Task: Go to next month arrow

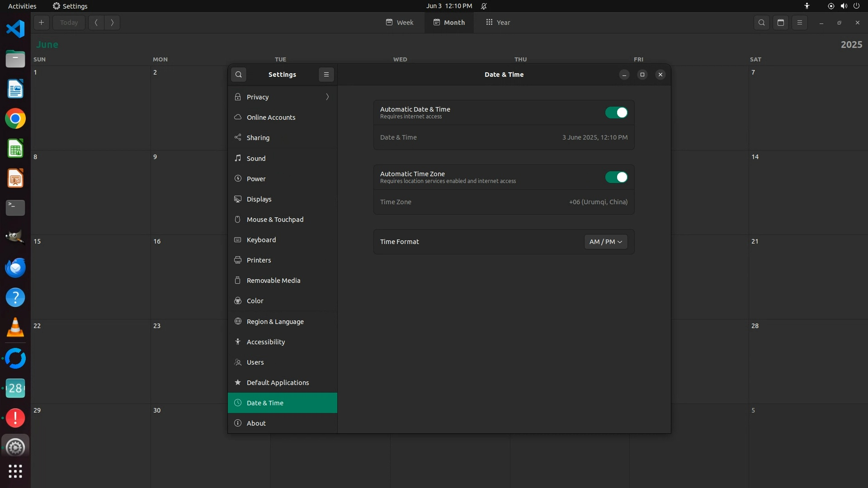Action: tap(112, 23)
